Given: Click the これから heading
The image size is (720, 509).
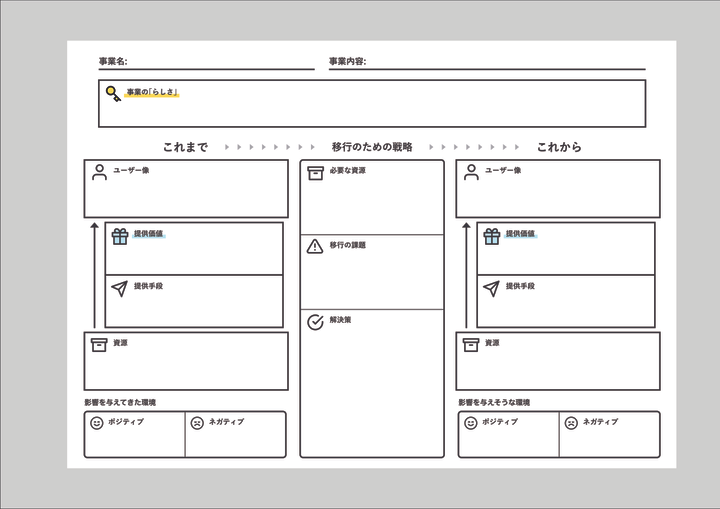Looking at the screenshot, I should coord(559,147).
